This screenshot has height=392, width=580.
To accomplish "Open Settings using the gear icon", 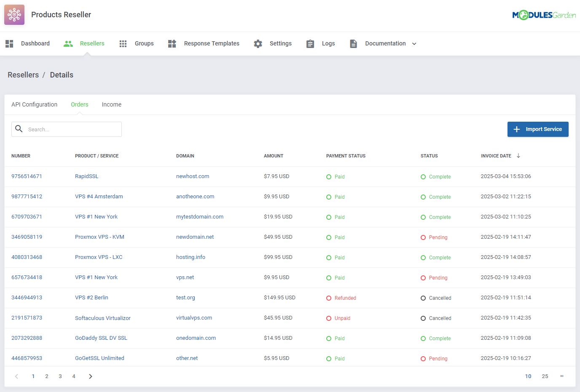I will (258, 43).
